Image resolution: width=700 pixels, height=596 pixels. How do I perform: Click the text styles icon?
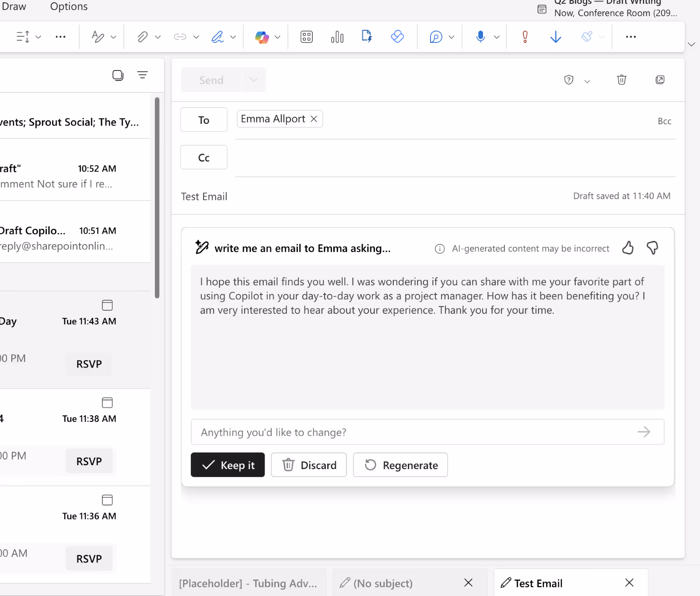click(98, 37)
